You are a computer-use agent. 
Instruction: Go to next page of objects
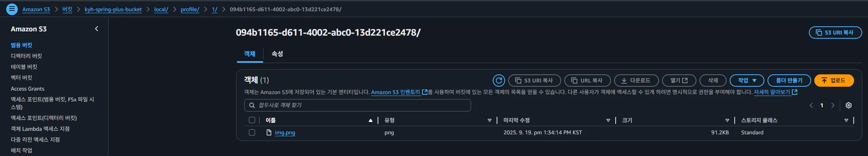click(832, 105)
